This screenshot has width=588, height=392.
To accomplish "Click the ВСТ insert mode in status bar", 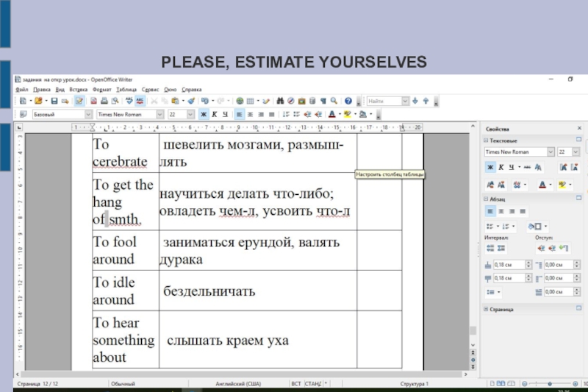I will click(x=296, y=384).
